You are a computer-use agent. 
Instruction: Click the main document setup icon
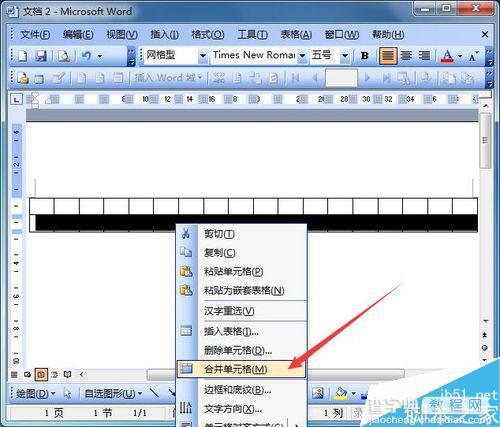click(x=23, y=79)
